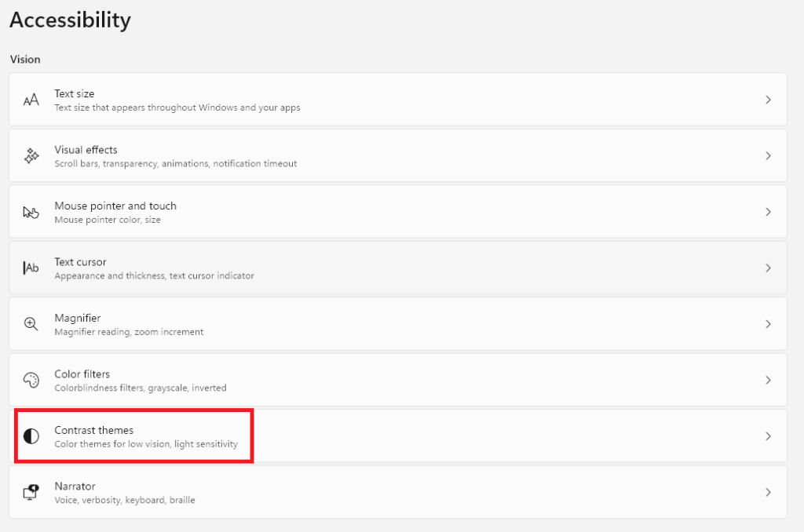Image resolution: width=804 pixels, height=532 pixels.
Task: Open Mouse pointer and touch chevron arrow
Action: [768, 212]
